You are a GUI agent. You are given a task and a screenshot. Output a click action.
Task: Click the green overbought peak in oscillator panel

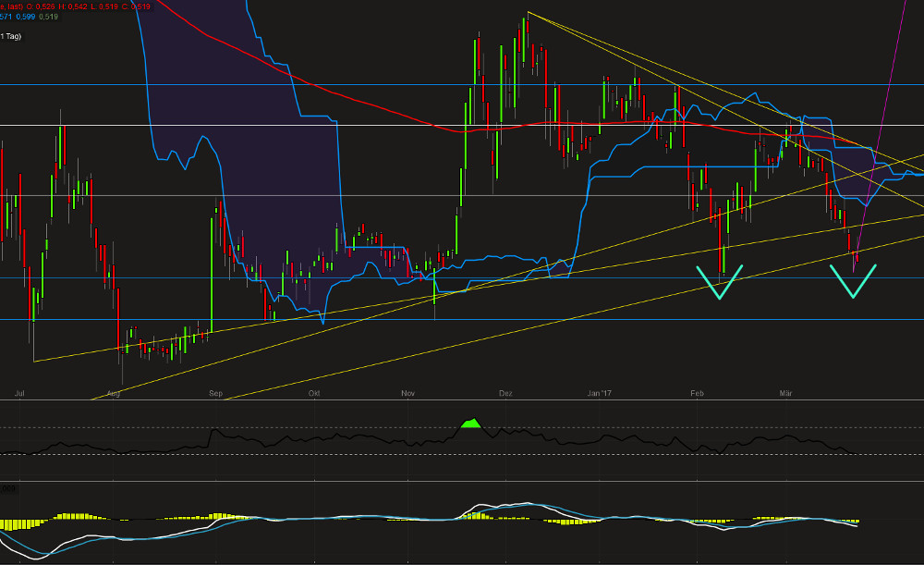pos(471,424)
